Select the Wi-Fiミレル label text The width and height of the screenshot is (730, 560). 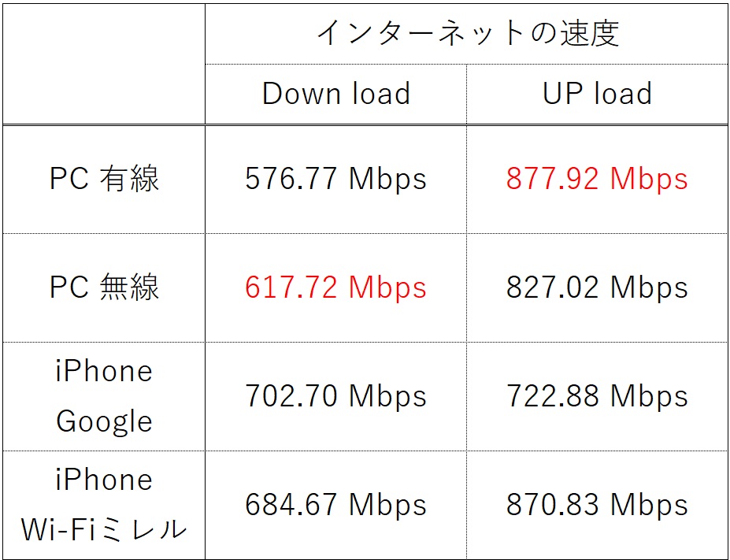pos(104,530)
